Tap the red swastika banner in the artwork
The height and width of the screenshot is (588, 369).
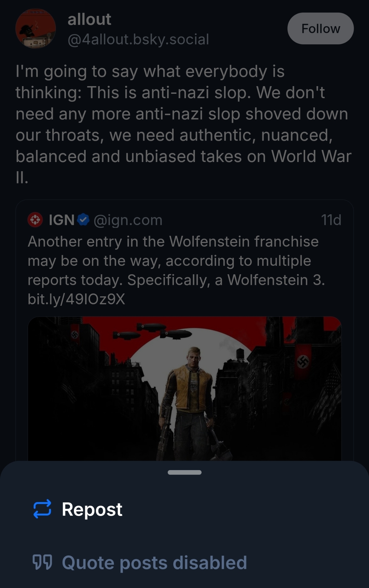(303, 361)
